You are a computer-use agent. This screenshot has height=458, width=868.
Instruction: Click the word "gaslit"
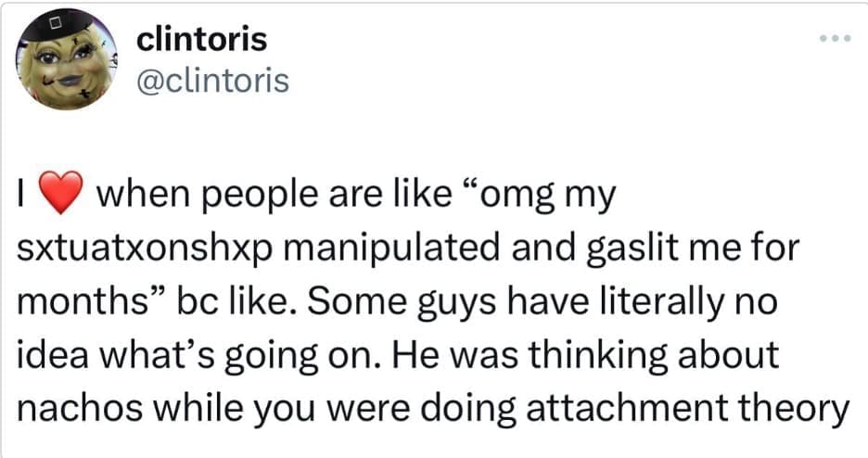coord(578,251)
